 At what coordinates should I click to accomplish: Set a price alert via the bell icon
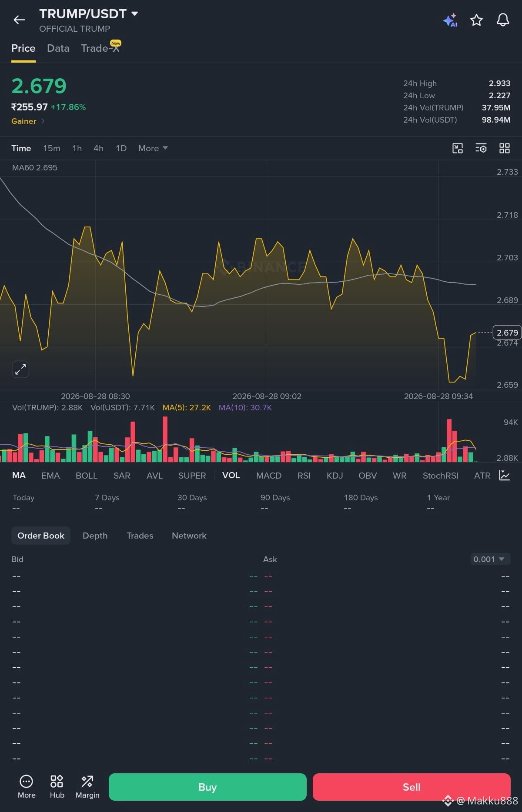(503, 20)
